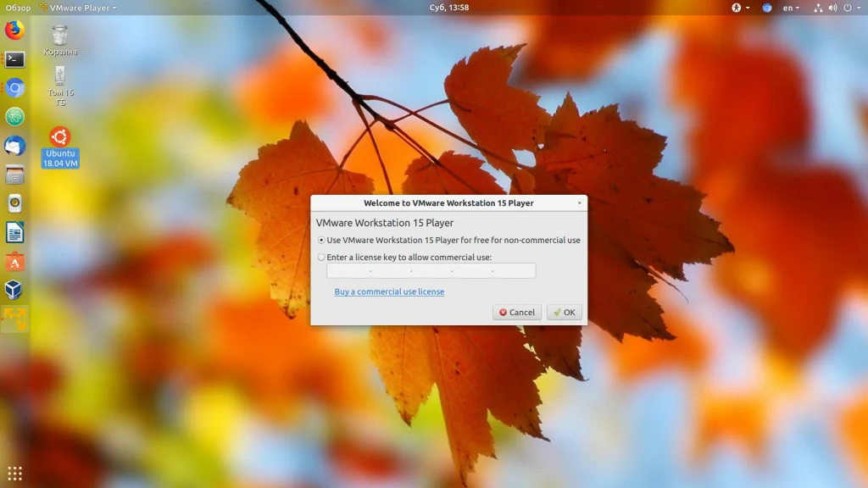Viewport: 868px width, 488px height.
Task: Click the OK button
Action: tap(564, 312)
